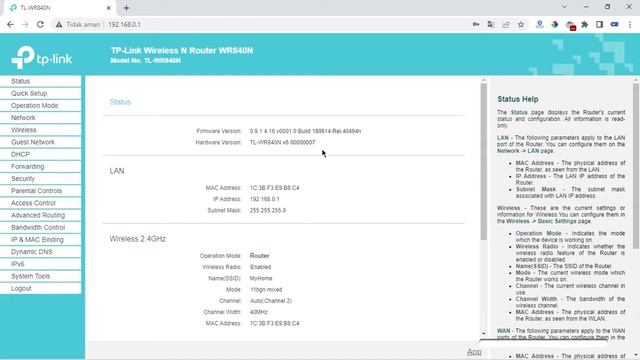Close the TL-WR840N tab
Image resolution: width=640 pixels, height=360 pixels.
109,8
